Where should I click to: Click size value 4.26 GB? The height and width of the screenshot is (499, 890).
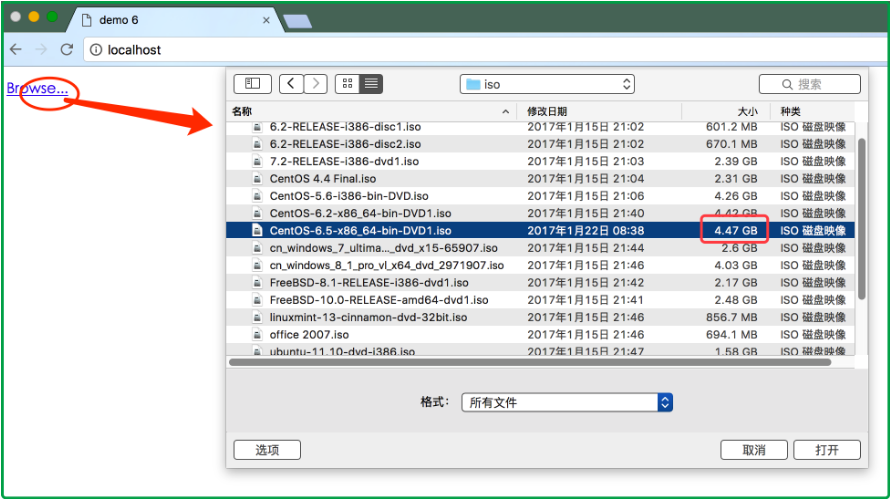[736, 196]
